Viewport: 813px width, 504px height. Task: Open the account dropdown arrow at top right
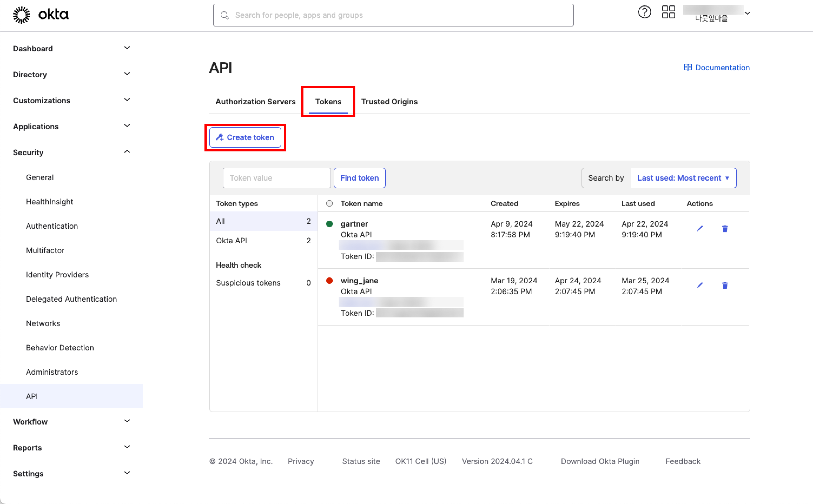pos(747,13)
